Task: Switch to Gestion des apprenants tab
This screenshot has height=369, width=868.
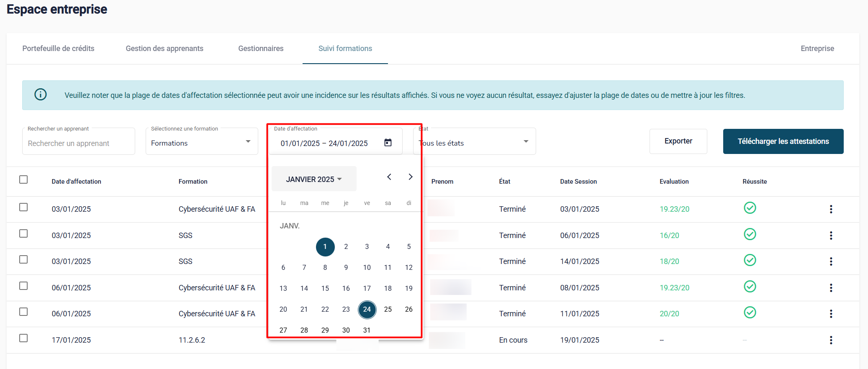Action: [164, 49]
